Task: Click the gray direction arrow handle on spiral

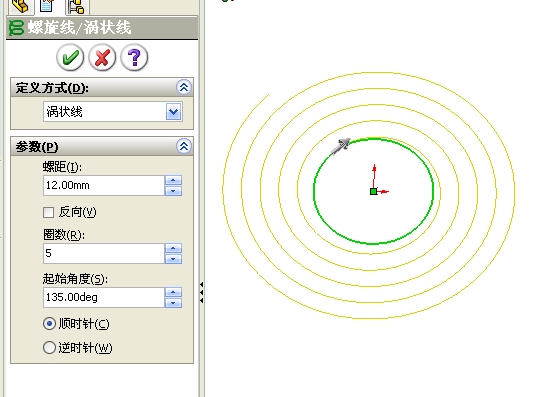Action: tap(341, 146)
